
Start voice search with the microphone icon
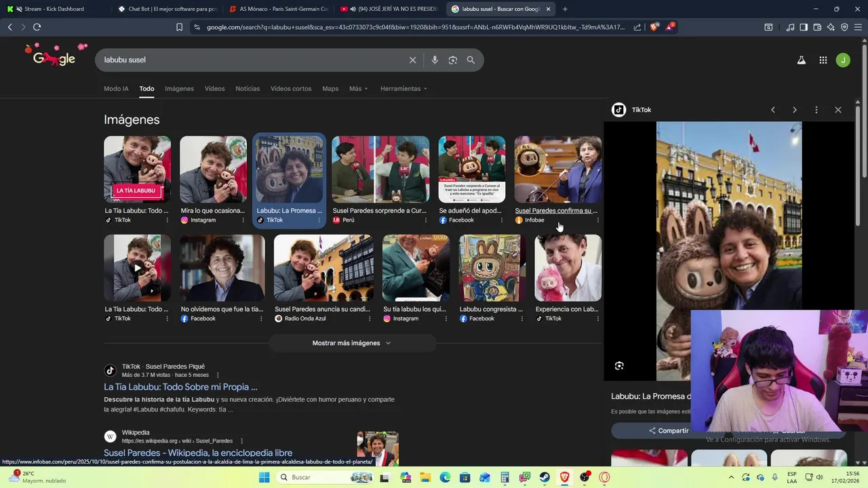pyautogui.click(x=435, y=60)
